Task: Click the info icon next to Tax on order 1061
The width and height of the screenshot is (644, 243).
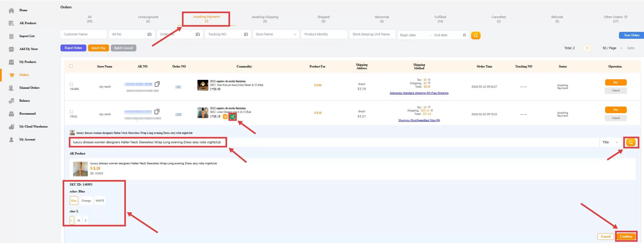Action: click(429, 80)
